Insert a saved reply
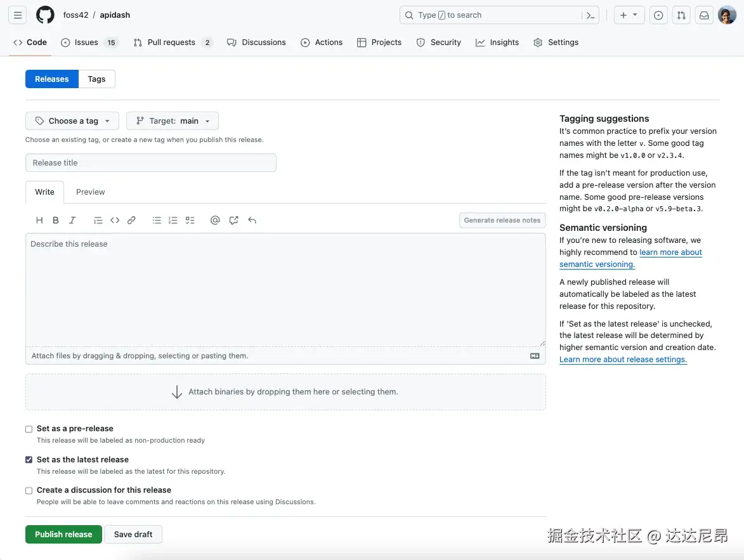744x560 pixels. pos(252,220)
